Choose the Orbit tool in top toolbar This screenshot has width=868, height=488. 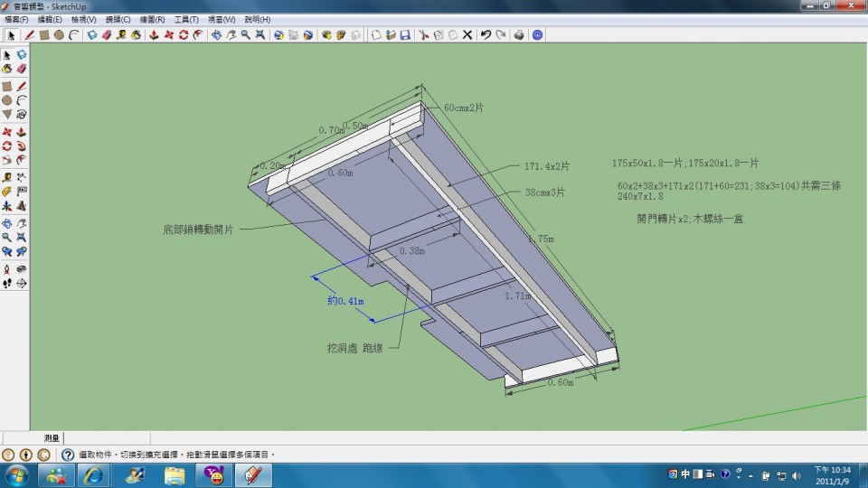(216, 35)
